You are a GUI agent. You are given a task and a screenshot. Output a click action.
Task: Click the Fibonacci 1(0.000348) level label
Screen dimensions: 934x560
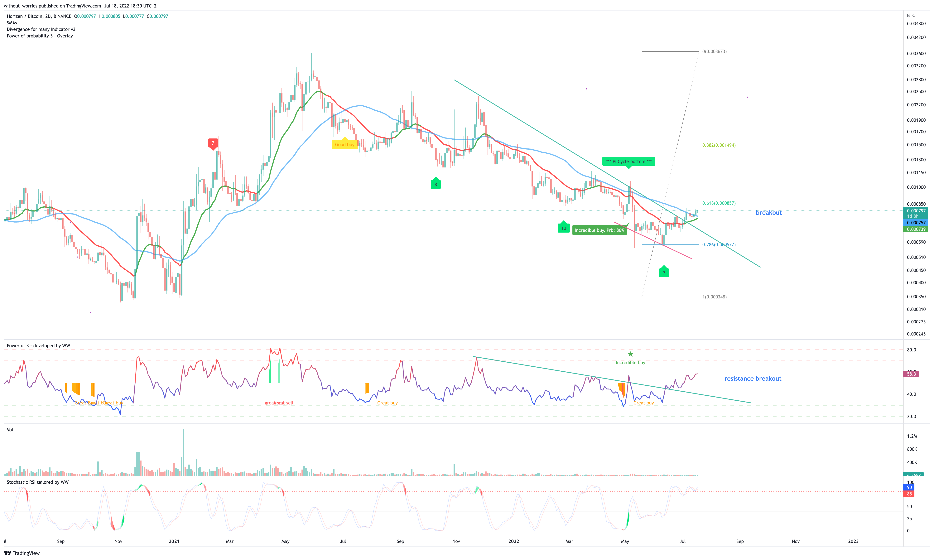715,297
